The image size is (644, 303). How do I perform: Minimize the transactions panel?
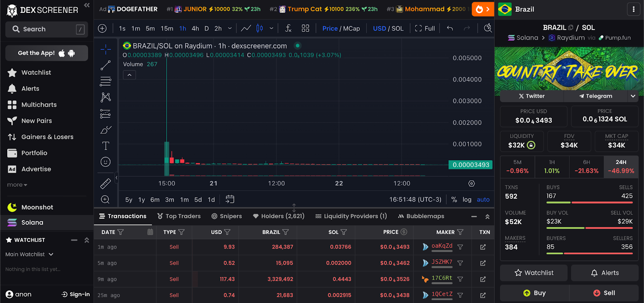coord(474,216)
